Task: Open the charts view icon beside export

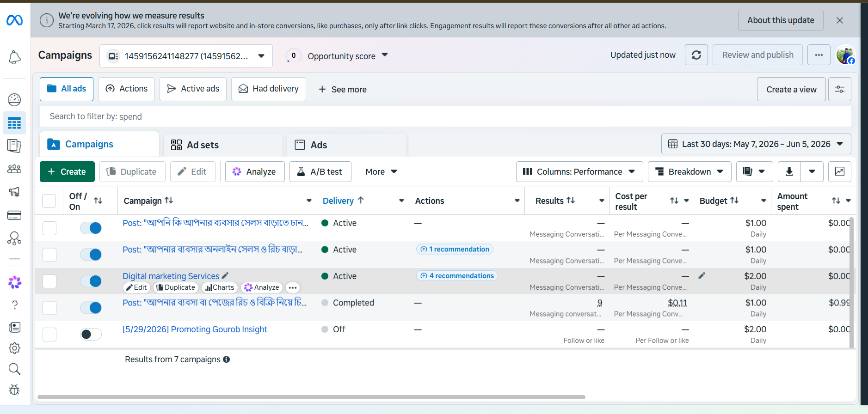Action: click(839, 172)
